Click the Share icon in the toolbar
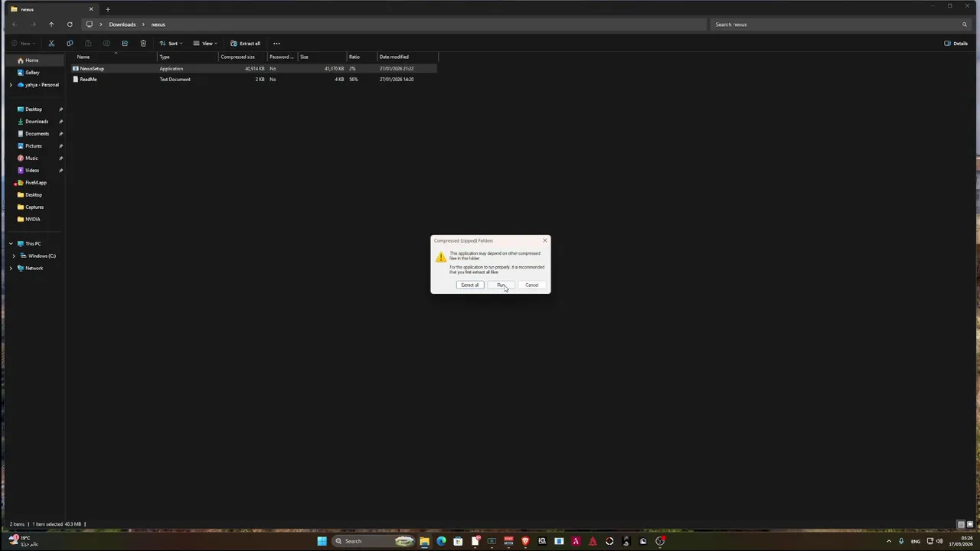Screen dimensions: 980x551 coord(125,43)
